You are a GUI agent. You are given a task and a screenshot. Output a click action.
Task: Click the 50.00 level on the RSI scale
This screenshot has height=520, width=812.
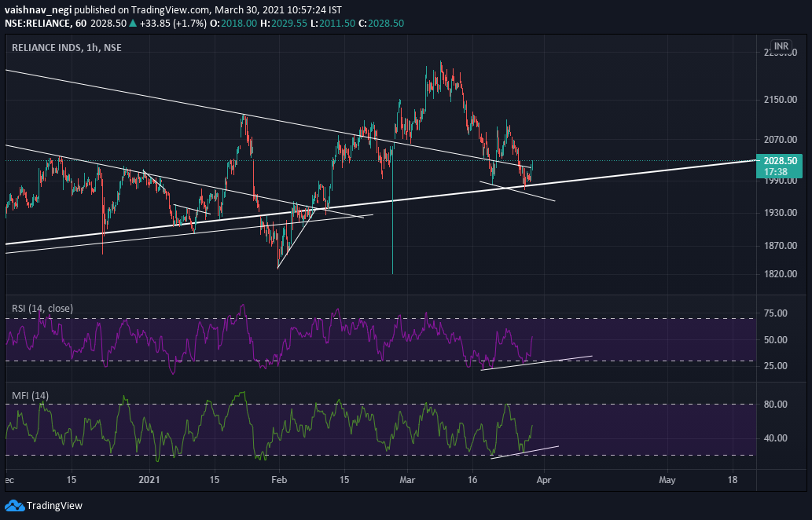pyautogui.click(x=776, y=340)
